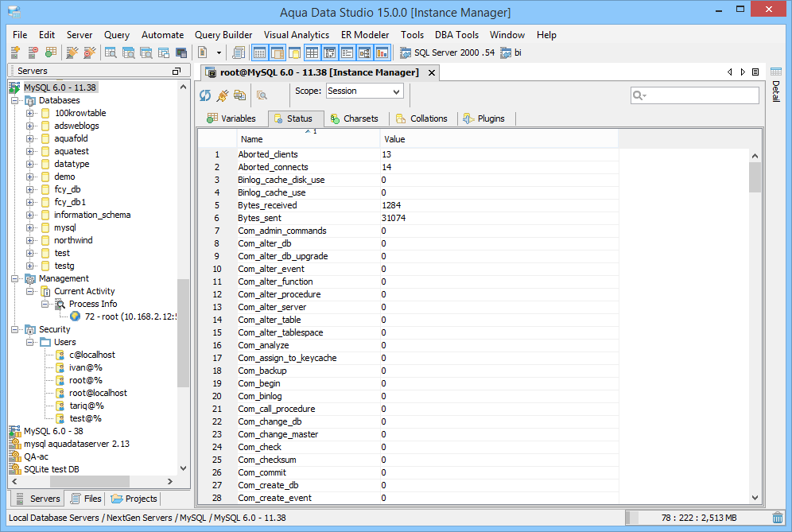Image resolution: width=792 pixels, height=532 pixels.
Task: Click the bi server shortcut
Action: pos(511,52)
